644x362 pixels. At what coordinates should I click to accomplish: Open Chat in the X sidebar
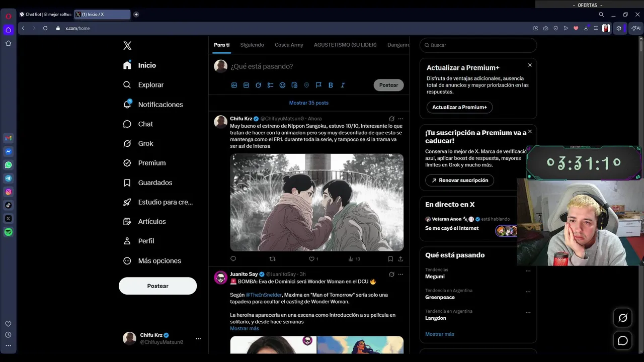tap(138, 124)
